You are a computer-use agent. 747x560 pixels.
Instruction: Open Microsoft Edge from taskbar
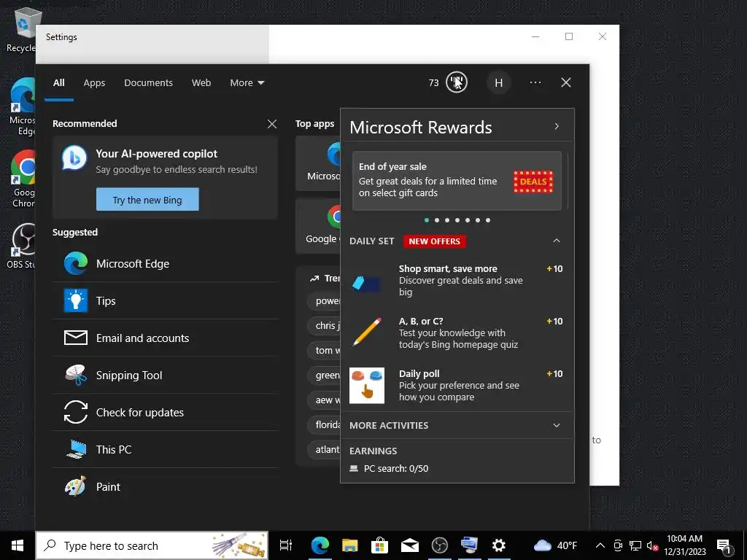(x=320, y=545)
